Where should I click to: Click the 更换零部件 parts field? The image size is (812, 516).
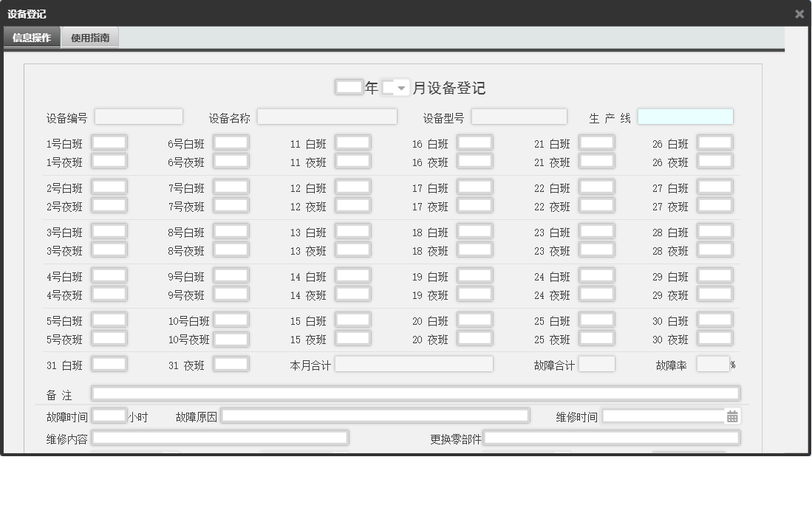[x=613, y=437]
